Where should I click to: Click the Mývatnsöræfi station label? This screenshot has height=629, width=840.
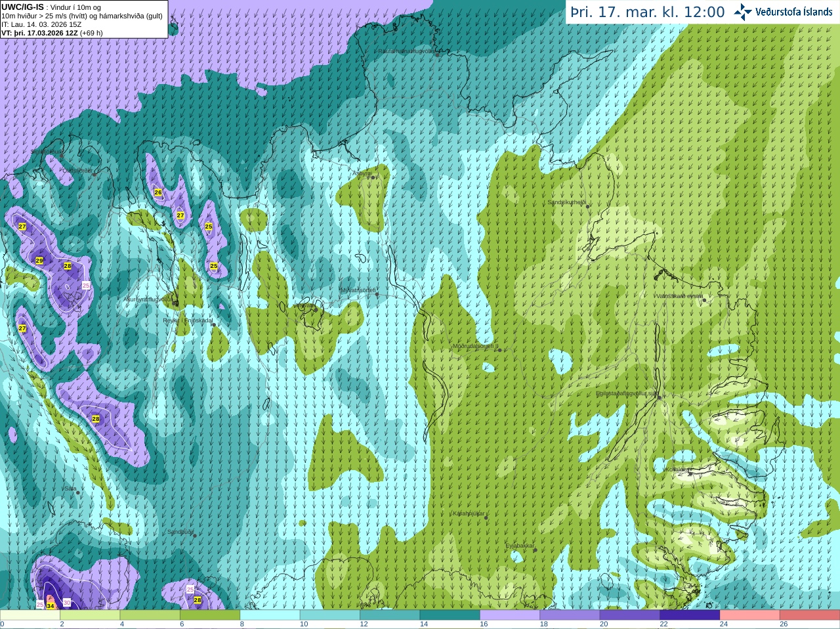point(358,290)
